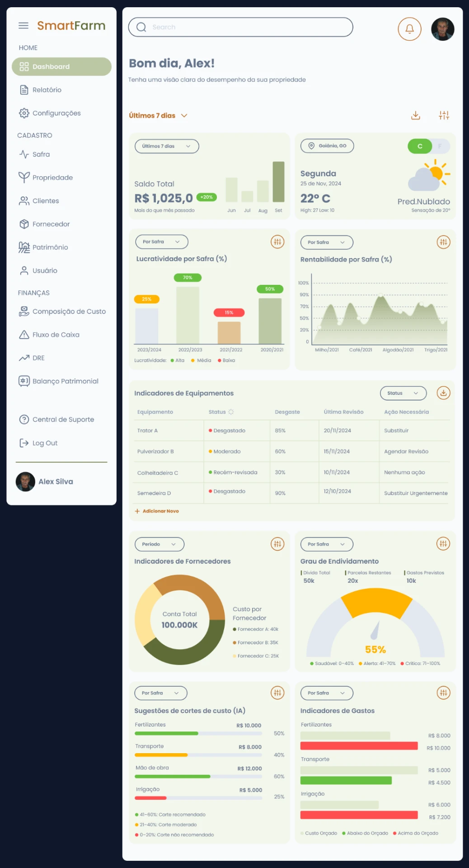Click the search magnifier icon
Image resolution: width=469 pixels, height=868 pixels.
(x=141, y=27)
